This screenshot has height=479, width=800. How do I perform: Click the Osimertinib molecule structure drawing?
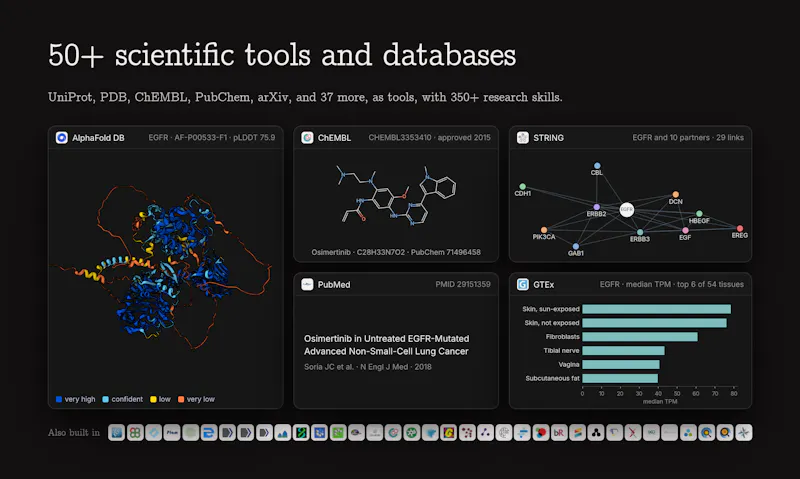tap(396, 195)
